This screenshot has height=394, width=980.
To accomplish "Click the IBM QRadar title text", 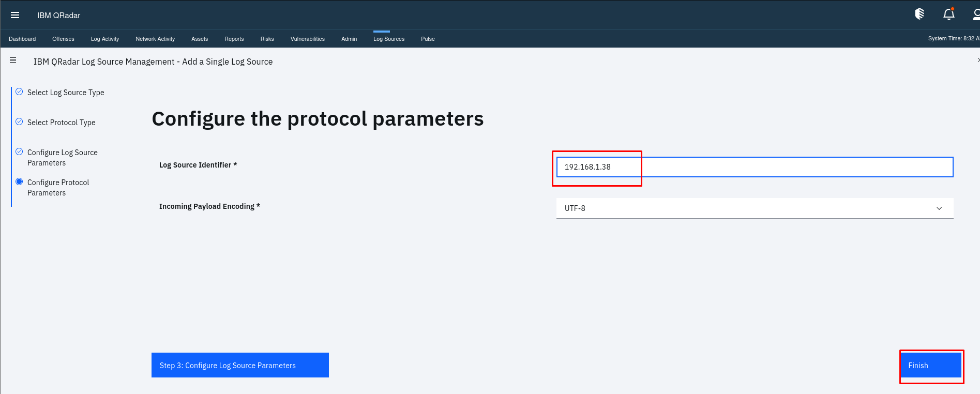I will (x=58, y=16).
